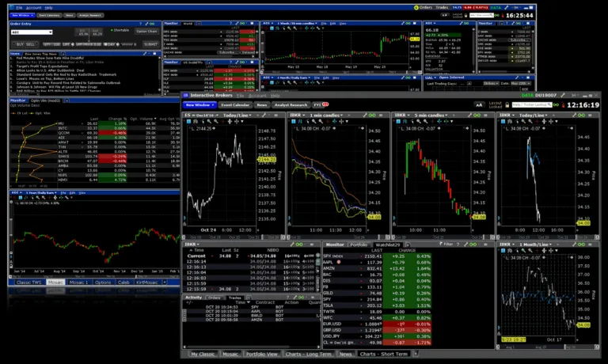Switch to the Orders tab in Activity panel
Image resolution: width=608 pixels, height=364 pixels.
[x=215, y=298]
